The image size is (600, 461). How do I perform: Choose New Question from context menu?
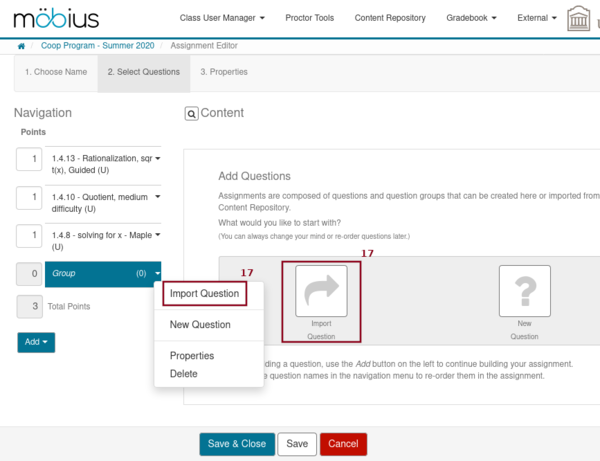[200, 324]
